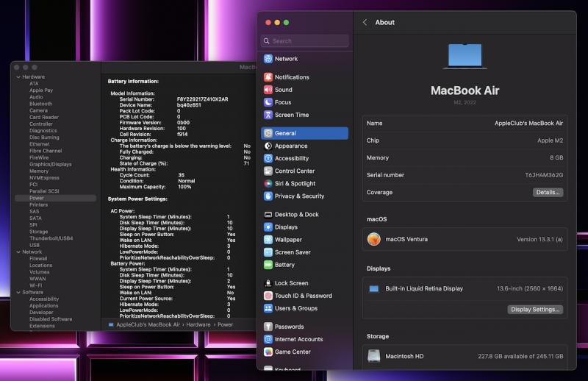Viewport: 588px width, 381px height.
Task: Select Applications under Software tree
Action: click(43, 305)
